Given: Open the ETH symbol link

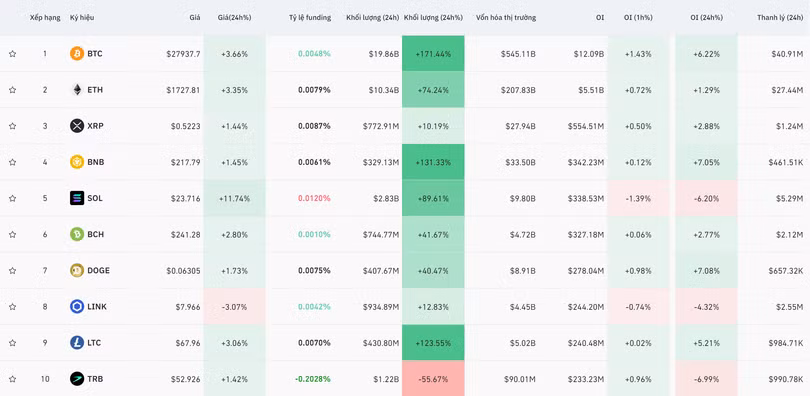Looking at the screenshot, I should coord(95,90).
